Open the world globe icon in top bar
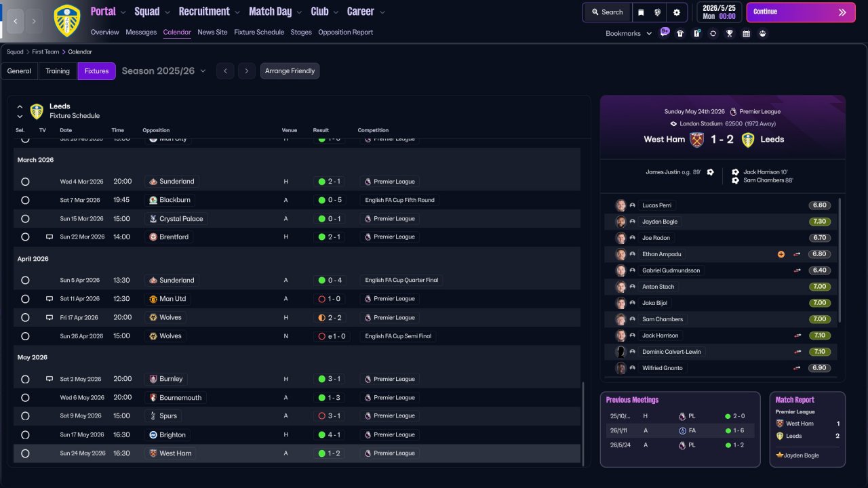Screen dimensions: 868x488 tap(658, 12)
